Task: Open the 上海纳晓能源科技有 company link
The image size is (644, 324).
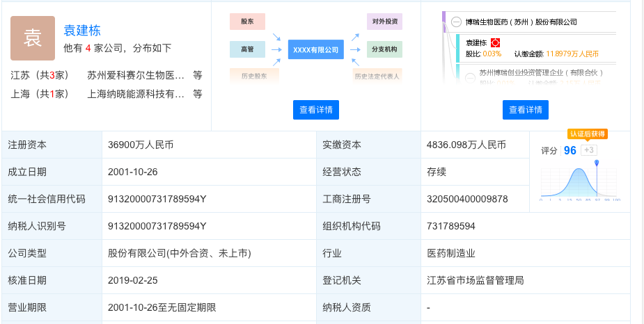Action: (135, 94)
